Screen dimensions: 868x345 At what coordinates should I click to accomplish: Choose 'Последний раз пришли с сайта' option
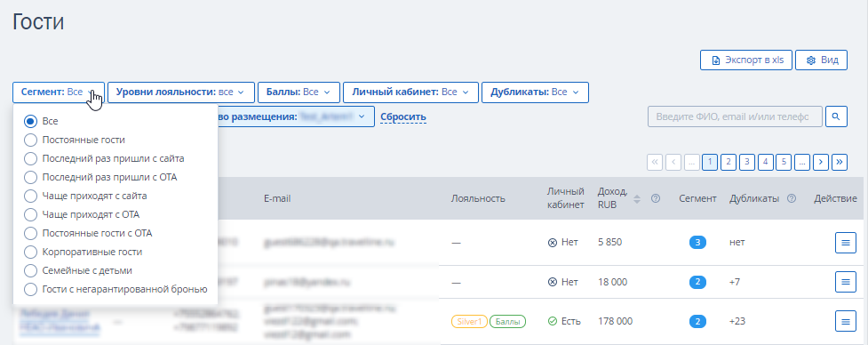30,158
